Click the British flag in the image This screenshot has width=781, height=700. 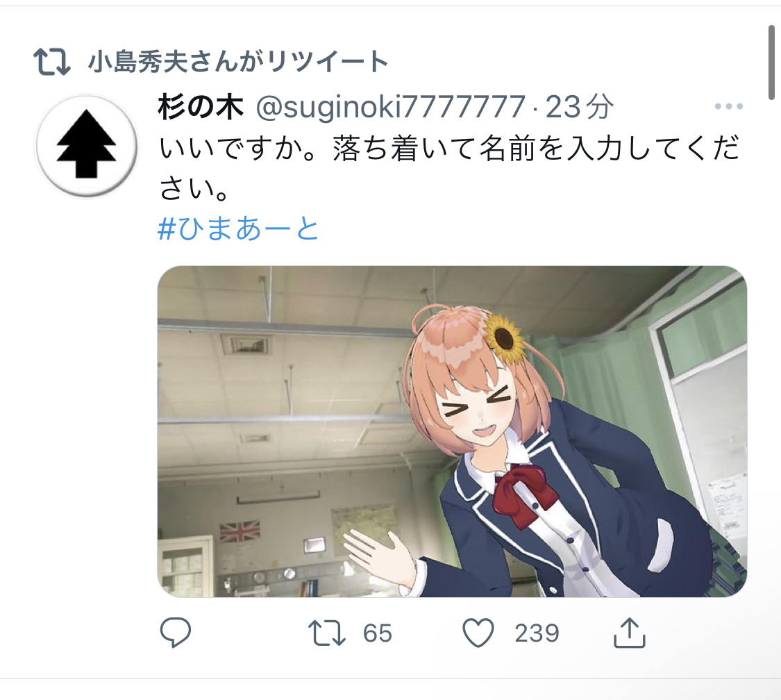pyautogui.click(x=240, y=531)
